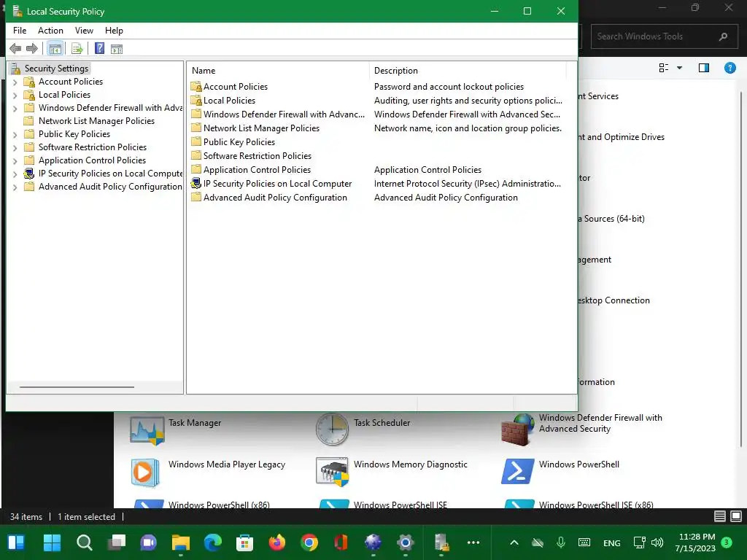Select Windows Defender Firewall list entry
The width and height of the screenshot is (747, 560).
click(x=284, y=114)
